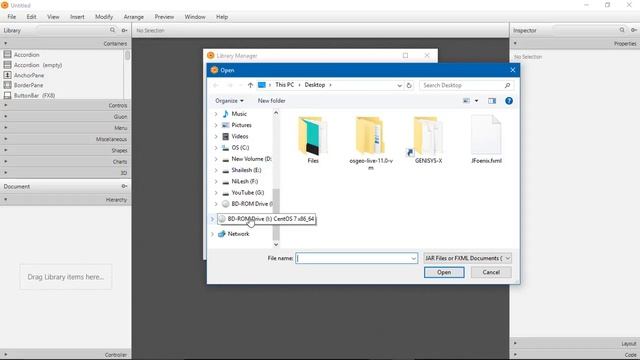Expand the Music tree node

click(216, 114)
